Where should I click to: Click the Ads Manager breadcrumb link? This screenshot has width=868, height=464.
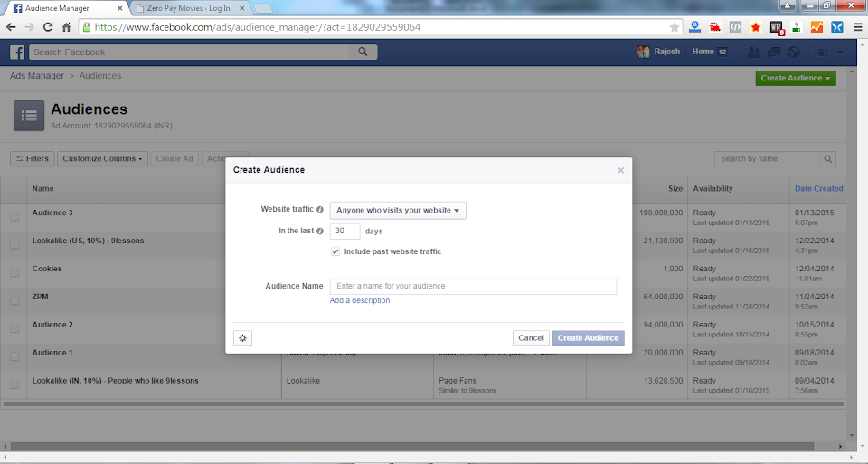click(x=37, y=76)
